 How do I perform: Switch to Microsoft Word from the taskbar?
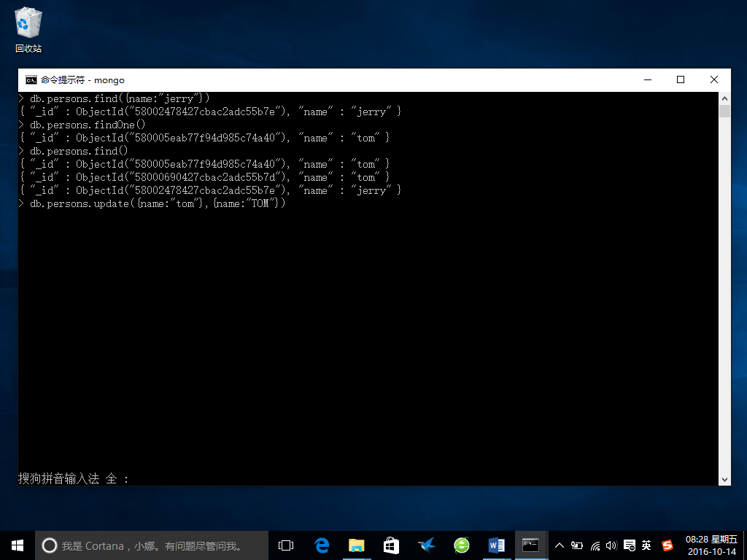[x=496, y=545]
